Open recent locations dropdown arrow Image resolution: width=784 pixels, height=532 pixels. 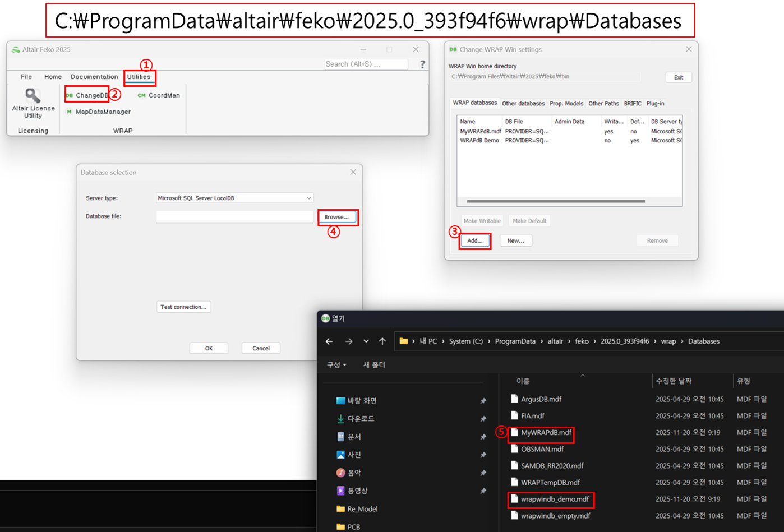pyautogui.click(x=366, y=341)
